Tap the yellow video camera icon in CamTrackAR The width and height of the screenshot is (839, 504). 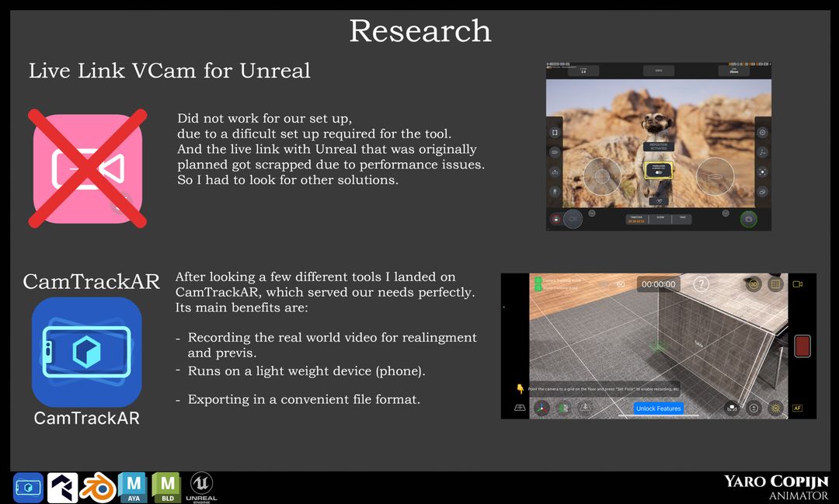pyautogui.click(x=797, y=284)
